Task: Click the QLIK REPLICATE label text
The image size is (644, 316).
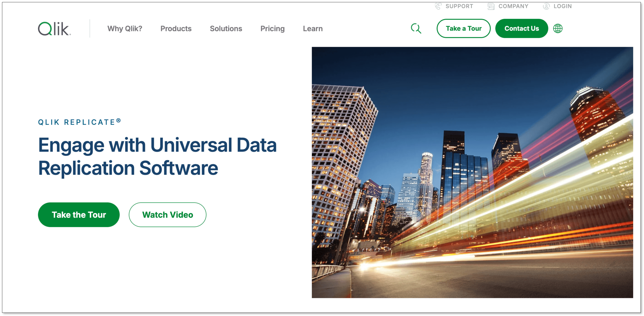Action: pos(79,122)
